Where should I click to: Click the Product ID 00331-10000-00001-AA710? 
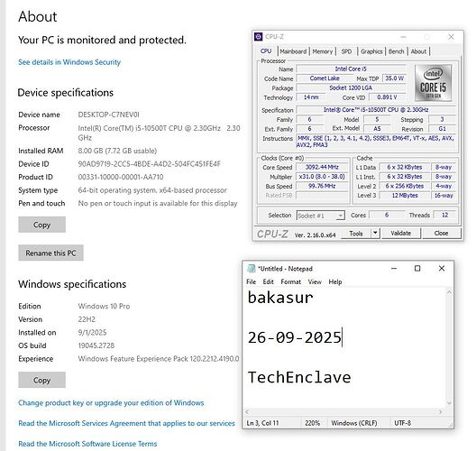121,177
